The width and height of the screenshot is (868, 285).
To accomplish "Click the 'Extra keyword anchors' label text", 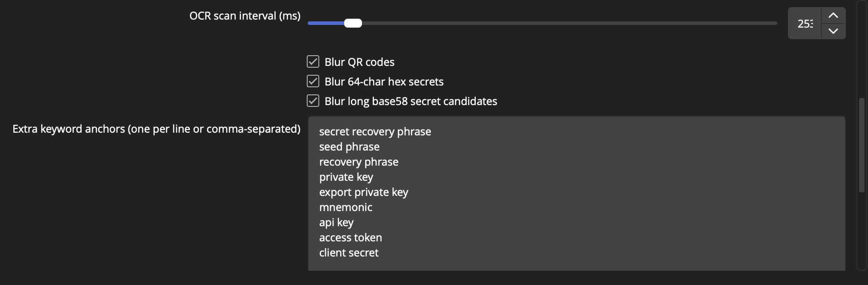I will (x=157, y=129).
